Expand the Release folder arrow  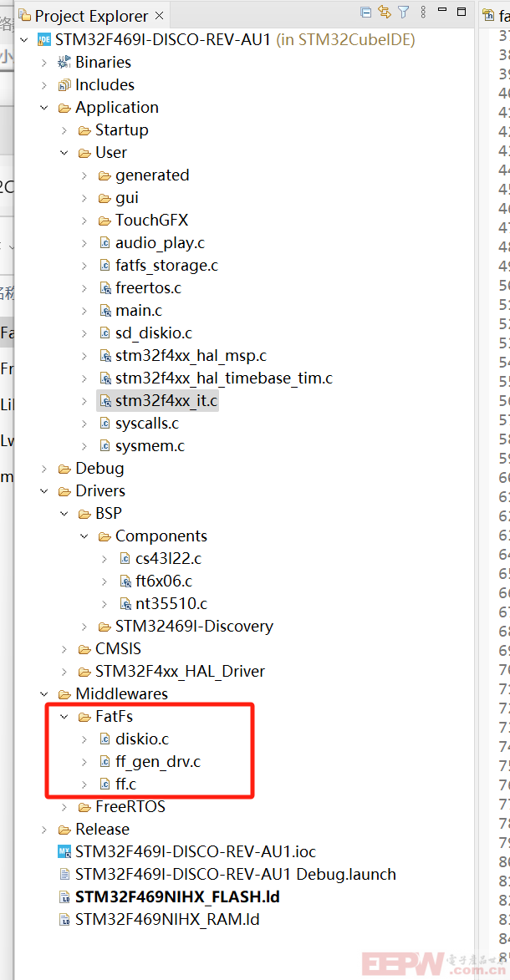[x=43, y=829]
